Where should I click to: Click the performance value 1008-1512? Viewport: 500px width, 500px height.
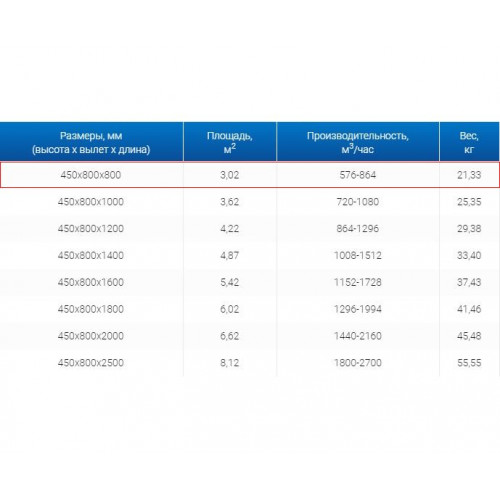pos(358,255)
